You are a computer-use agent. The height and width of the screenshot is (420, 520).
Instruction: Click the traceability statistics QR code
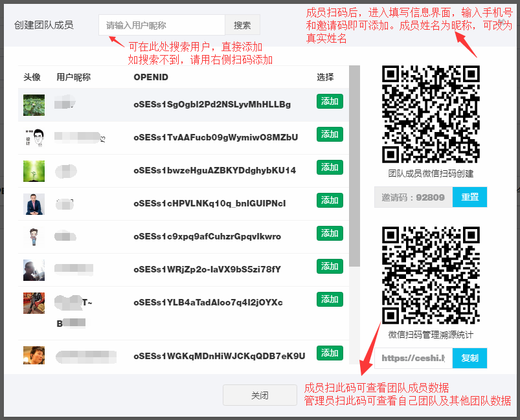tap(431, 275)
